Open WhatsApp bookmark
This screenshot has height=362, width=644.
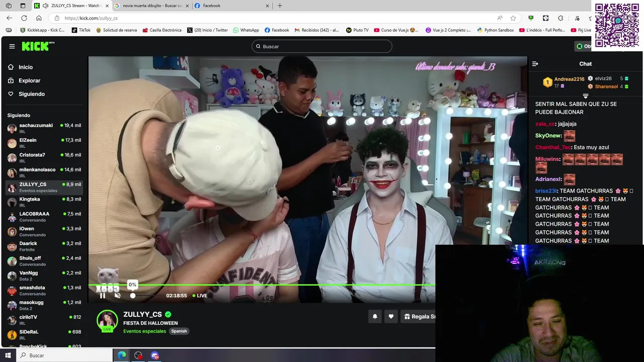click(x=246, y=30)
